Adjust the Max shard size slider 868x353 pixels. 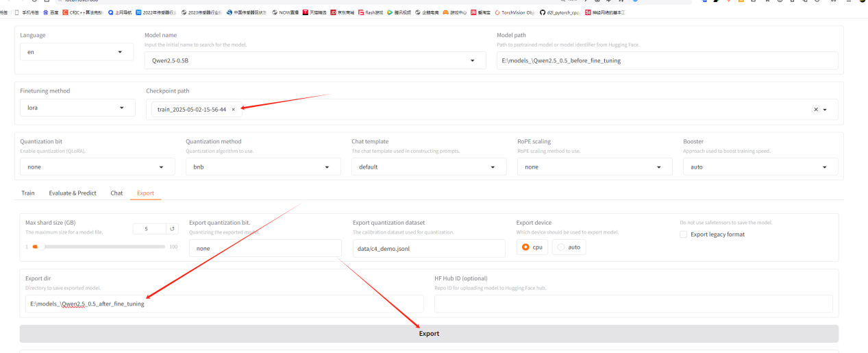pyautogui.click(x=99, y=246)
